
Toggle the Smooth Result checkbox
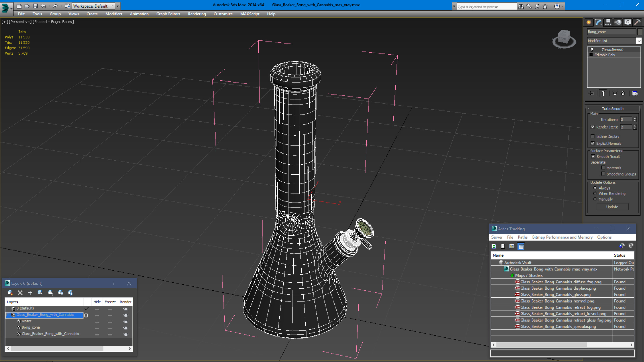(593, 157)
